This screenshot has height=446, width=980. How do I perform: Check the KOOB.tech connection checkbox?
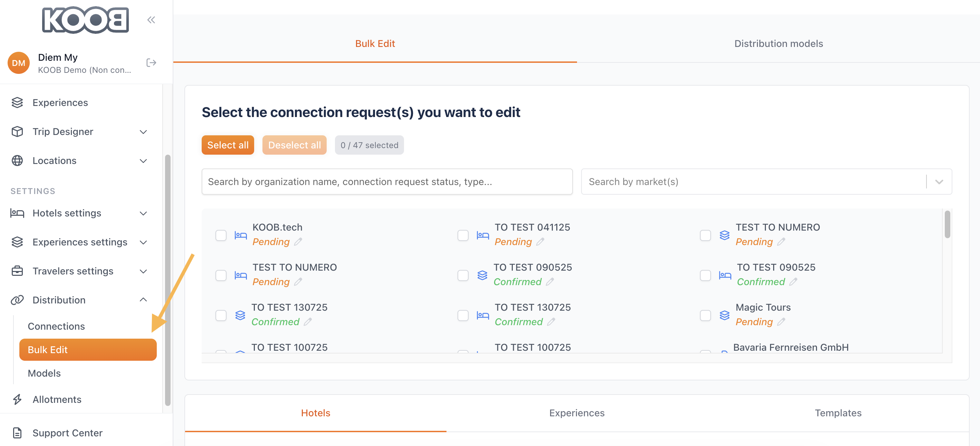point(221,235)
